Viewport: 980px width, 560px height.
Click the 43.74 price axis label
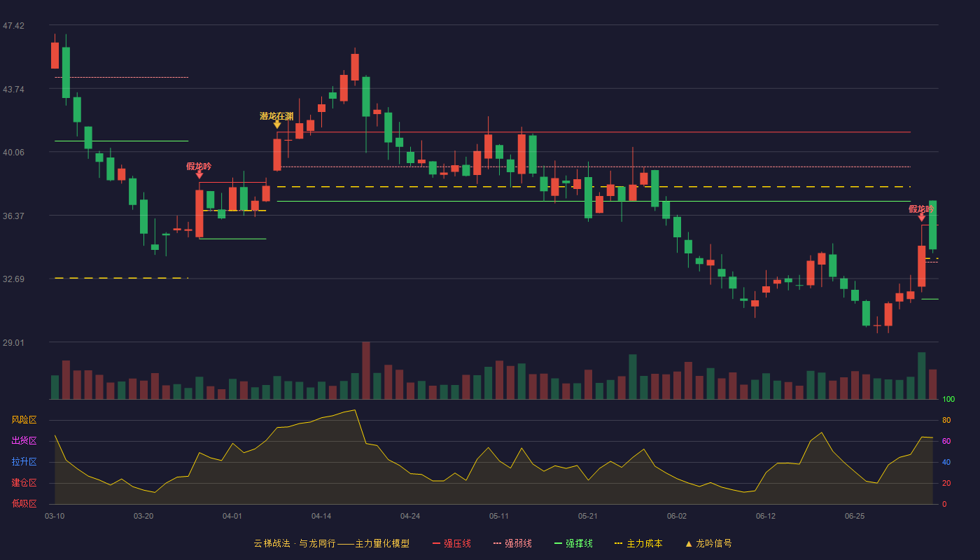pos(13,89)
